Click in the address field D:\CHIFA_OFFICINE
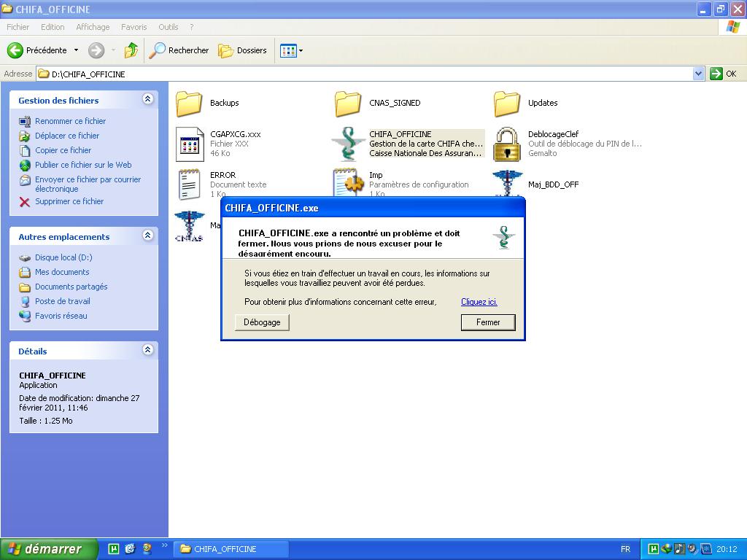The width and height of the screenshot is (747, 560). pos(365,74)
